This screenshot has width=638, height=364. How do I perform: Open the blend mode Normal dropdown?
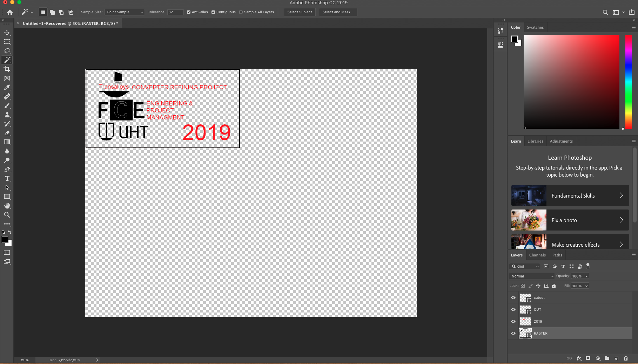(532, 276)
